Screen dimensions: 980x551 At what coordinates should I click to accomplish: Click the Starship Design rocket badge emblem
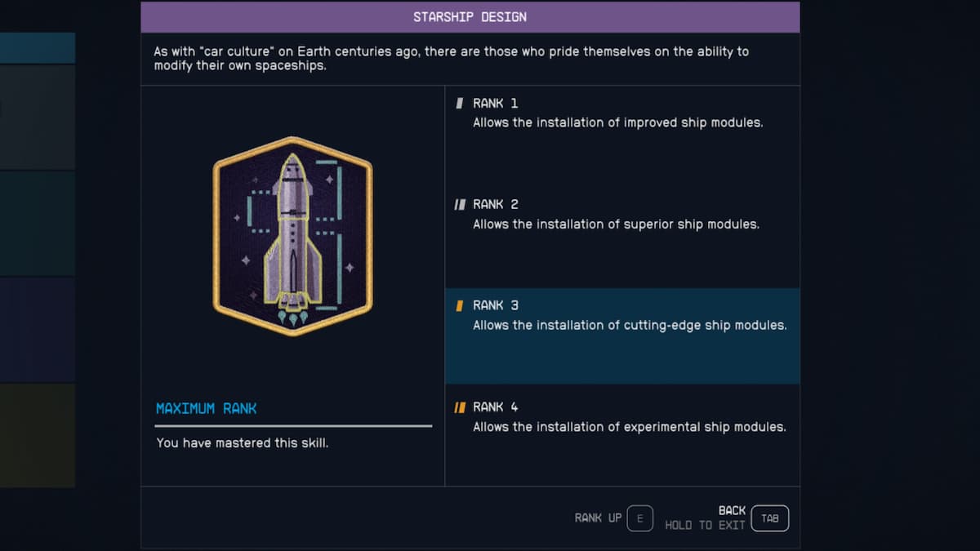pyautogui.click(x=292, y=237)
